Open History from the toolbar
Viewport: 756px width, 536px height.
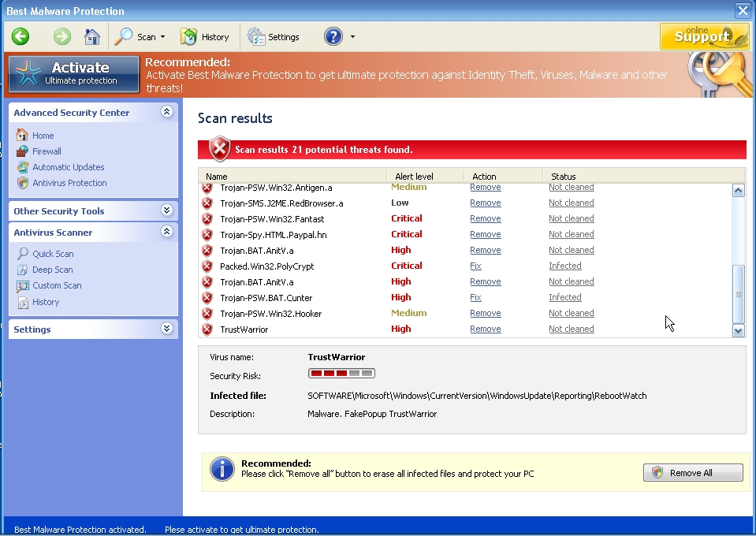(204, 36)
